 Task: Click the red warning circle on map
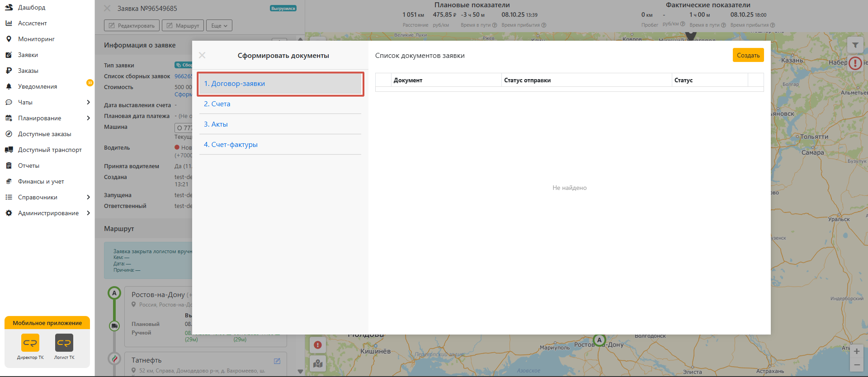pos(855,63)
